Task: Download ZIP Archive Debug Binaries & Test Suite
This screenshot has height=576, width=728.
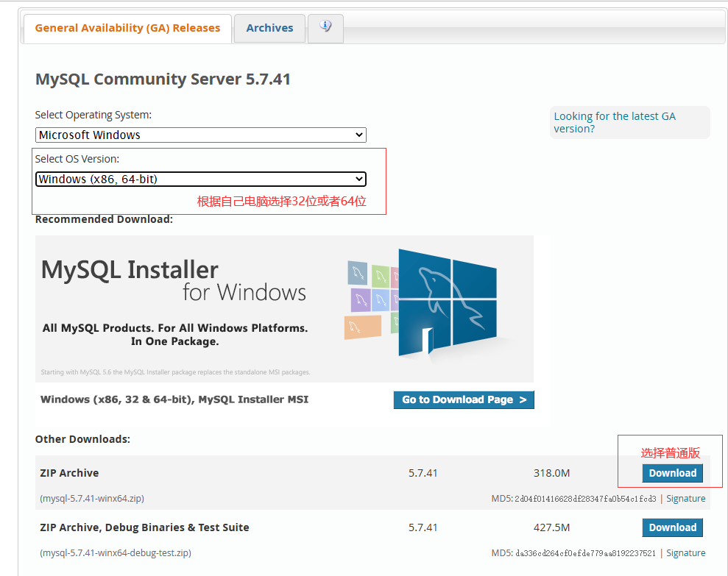Action: (x=672, y=527)
